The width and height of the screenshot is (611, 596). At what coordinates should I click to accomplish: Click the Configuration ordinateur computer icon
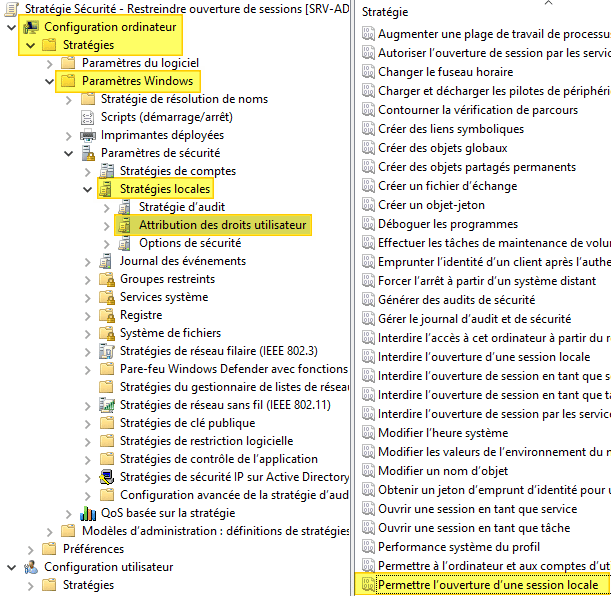pyautogui.click(x=31, y=27)
